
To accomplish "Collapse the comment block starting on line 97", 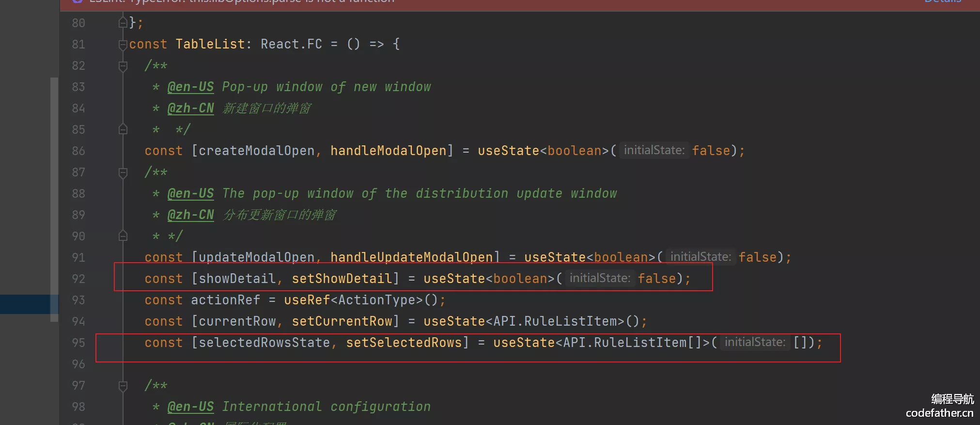I will point(123,386).
